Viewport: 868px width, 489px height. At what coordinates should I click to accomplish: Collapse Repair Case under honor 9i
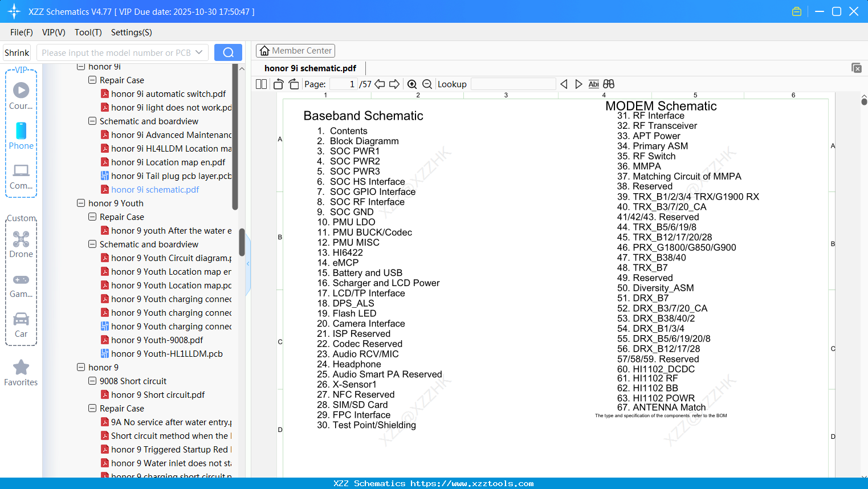coord(92,80)
